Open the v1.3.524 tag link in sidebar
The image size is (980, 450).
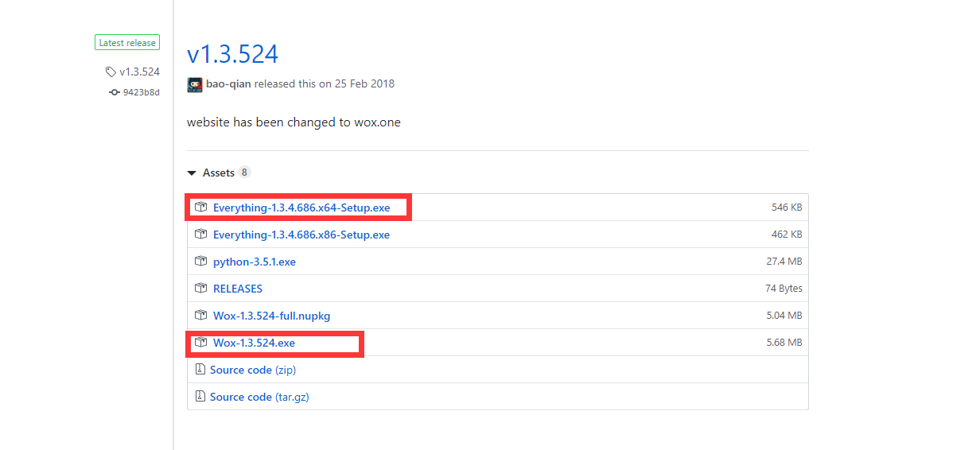139,72
